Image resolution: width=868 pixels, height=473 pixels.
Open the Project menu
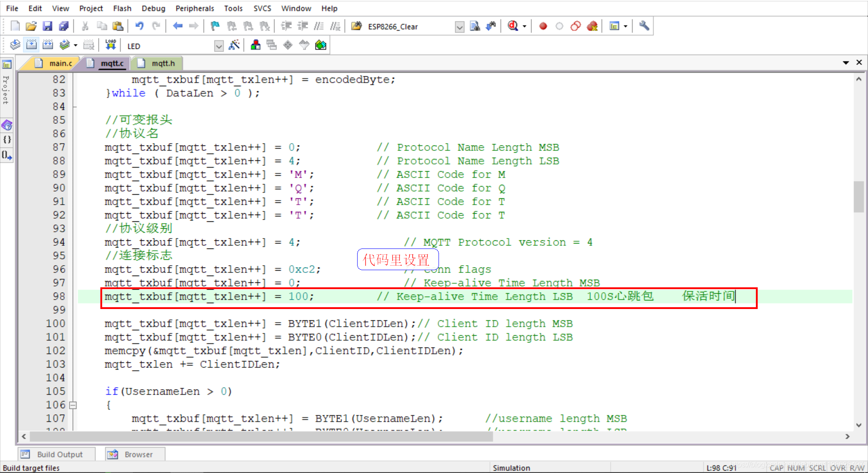coord(91,8)
